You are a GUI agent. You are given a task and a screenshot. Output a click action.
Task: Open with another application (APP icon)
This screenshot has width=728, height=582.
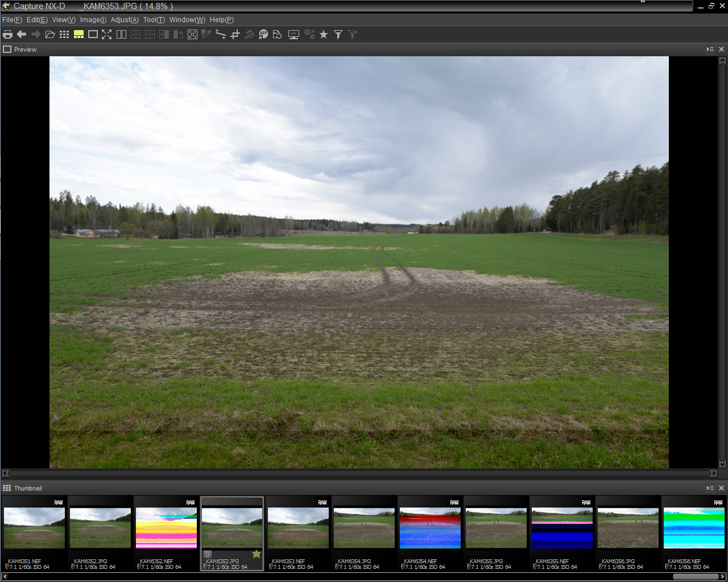click(263, 35)
